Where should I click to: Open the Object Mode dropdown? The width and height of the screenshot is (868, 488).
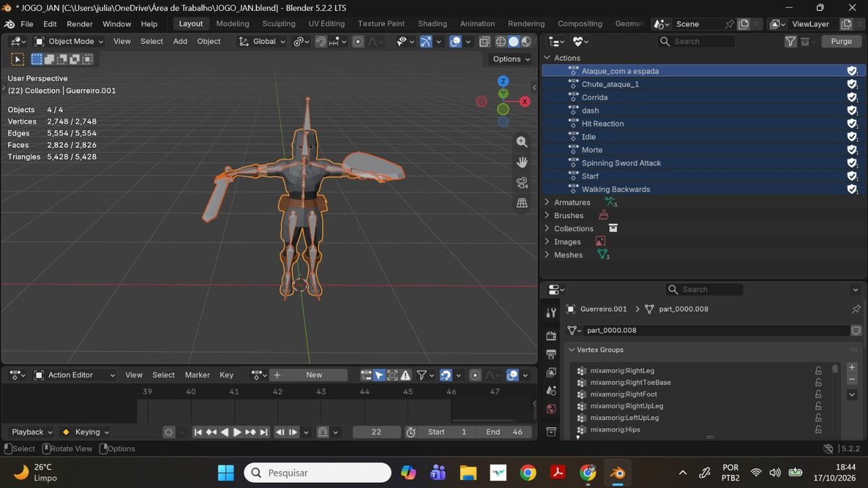pos(69,41)
